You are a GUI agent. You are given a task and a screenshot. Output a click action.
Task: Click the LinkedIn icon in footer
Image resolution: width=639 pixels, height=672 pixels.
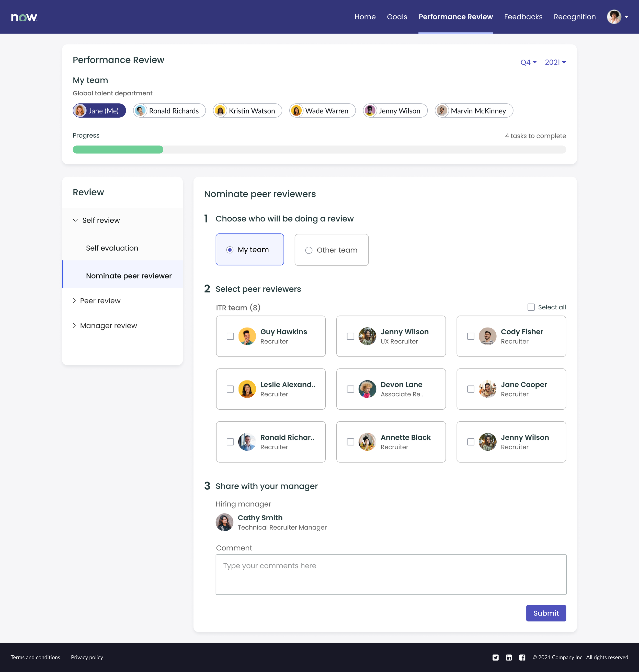coord(509,657)
